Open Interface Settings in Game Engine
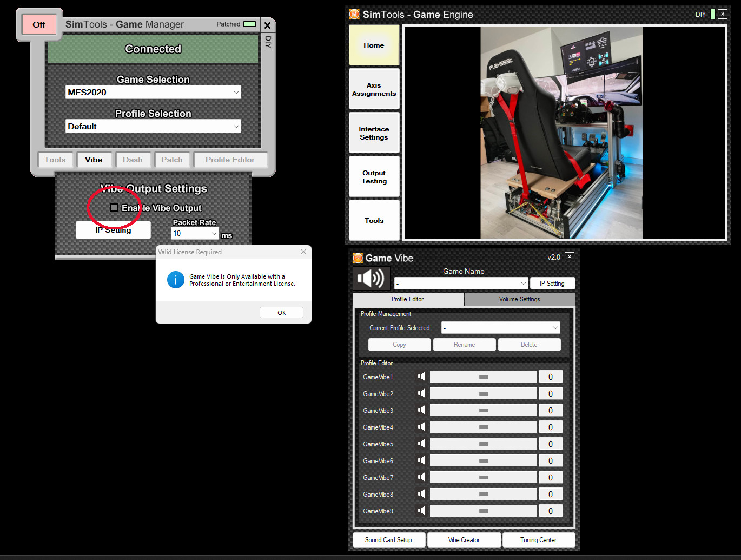The width and height of the screenshot is (741, 560). (374, 133)
